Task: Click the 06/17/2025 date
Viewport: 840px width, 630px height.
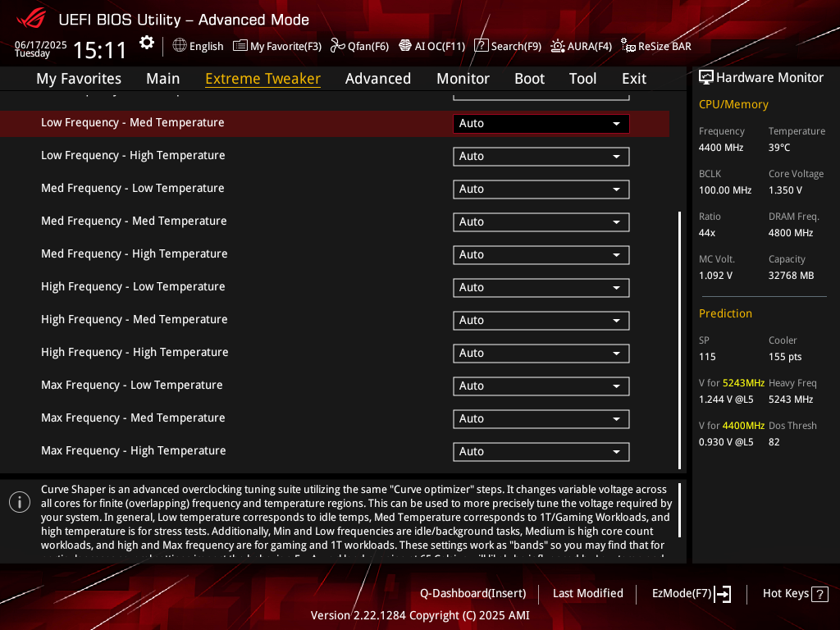Action: [41, 44]
